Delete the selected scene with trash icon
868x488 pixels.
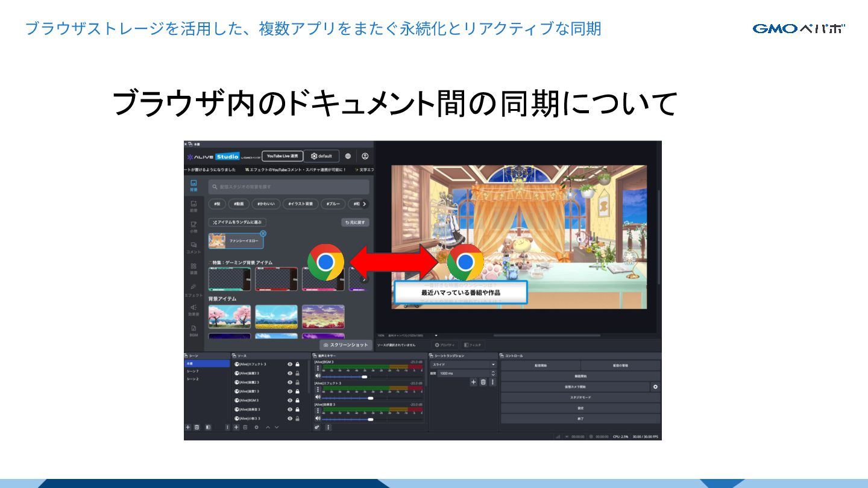(197, 427)
